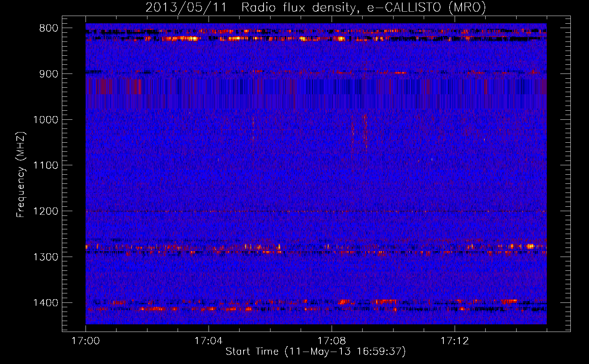
Task: Select the 1000 frequency axis label
Action: 46,120
